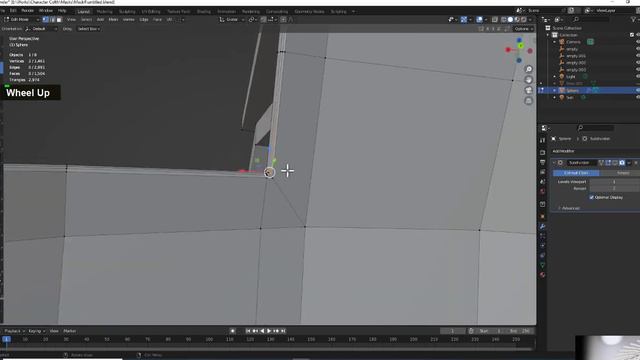The height and width of the screenshot is (360, 640).
Task: Open Playback dropdown in timeline
Action: pyautogui.click(x=14, y=331)
